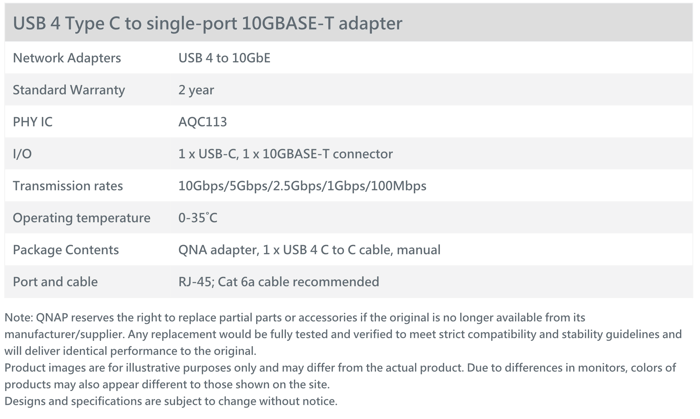Click 'RJ-45; Cat 6a cable recommended' text
Viewport: 700px width, 419px height.
[279, 282]
